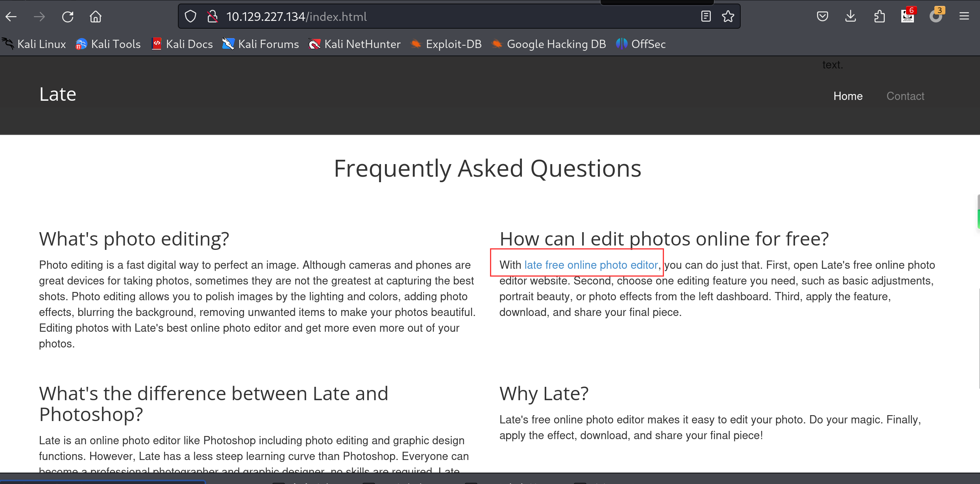Open tracking protection shield icon
Viewport: 980px width, 484px height.
click(x=190, y=17)
